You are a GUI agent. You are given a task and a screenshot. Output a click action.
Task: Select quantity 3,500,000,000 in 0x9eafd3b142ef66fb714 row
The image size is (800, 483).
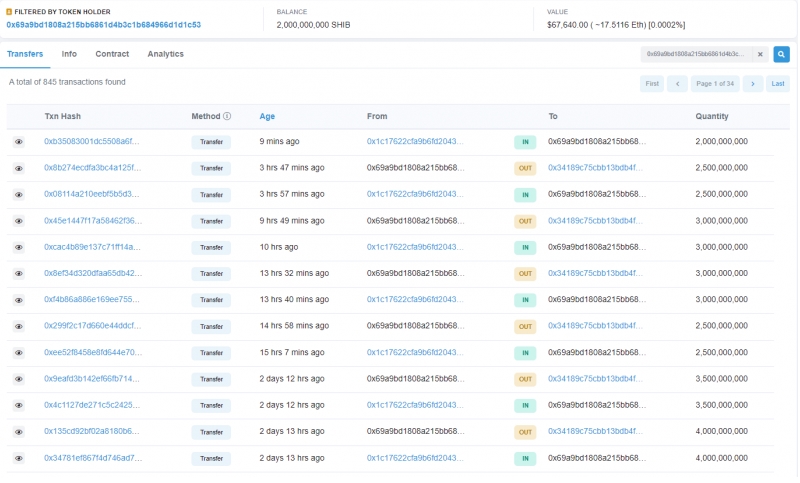pos(721,379)
